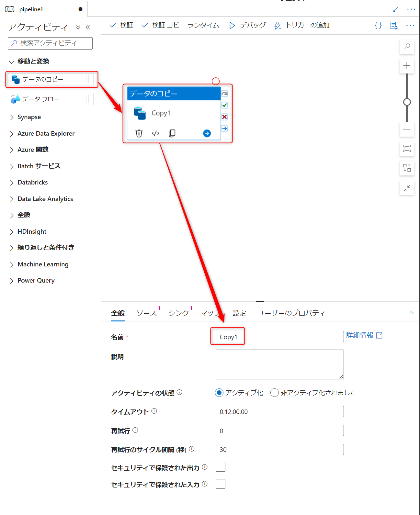
Task: Click the 説明 description text area
Action: [279, 364]
